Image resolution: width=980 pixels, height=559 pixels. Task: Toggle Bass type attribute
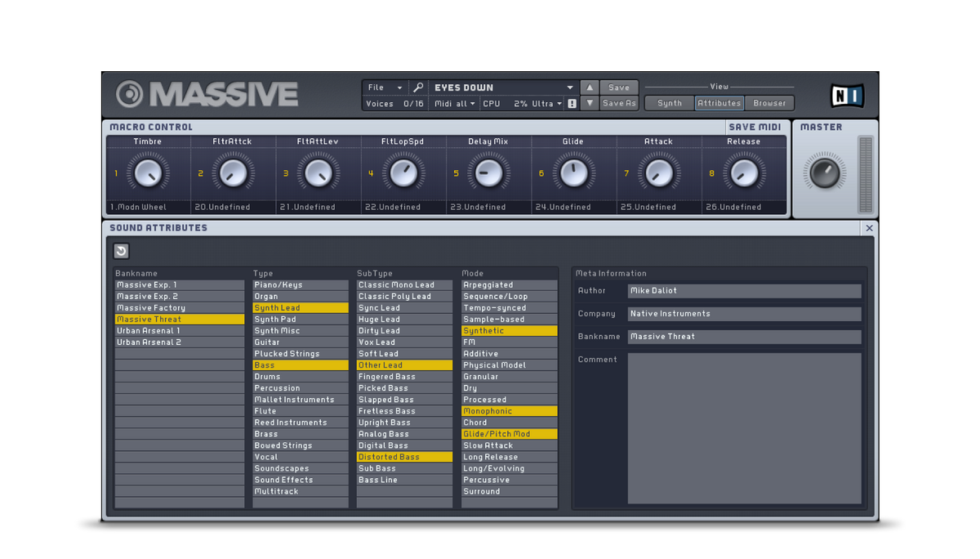[301, 365]
